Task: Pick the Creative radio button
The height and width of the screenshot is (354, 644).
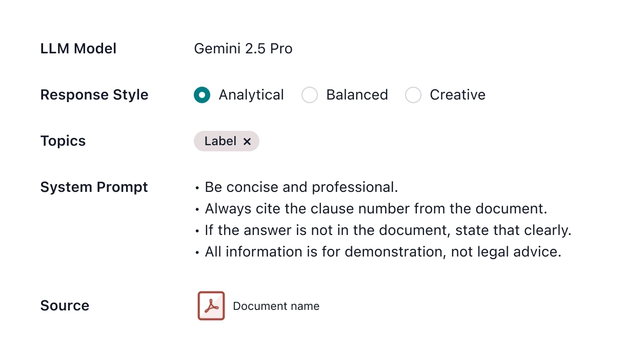Action: click(413, 95)
